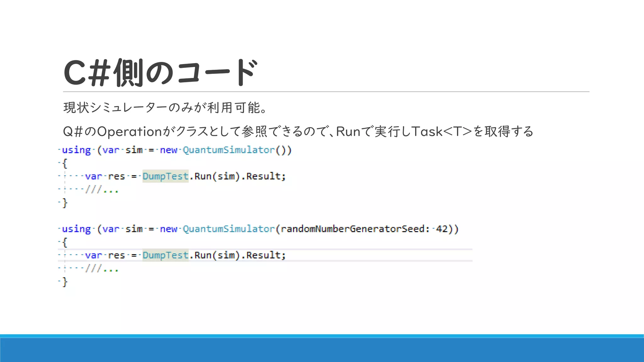The height and width of the screenshot is (362, 644).
Task: Click the 'using' keyword of the second block
Action: click(76, 229)
